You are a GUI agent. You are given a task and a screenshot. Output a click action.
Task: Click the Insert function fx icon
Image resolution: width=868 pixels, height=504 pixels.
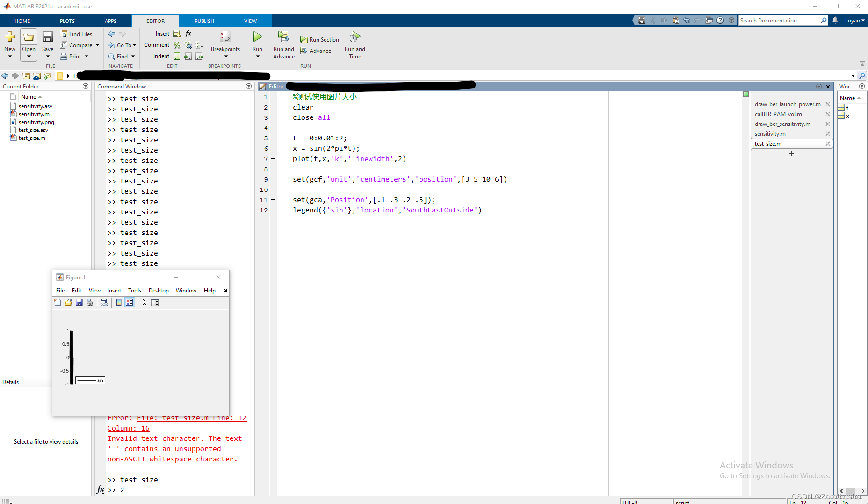[188, 34]
